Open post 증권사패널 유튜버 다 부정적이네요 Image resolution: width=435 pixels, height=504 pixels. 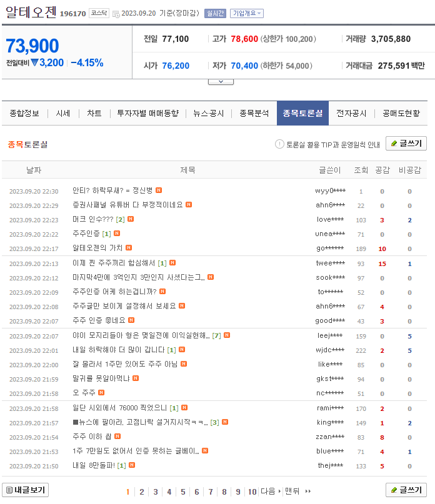coord(127,205)
